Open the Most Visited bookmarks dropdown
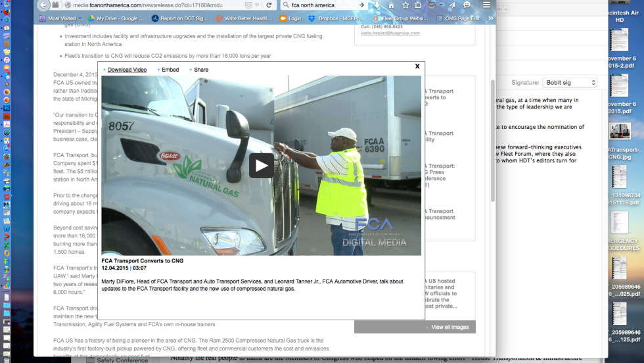 click(64, 18)
